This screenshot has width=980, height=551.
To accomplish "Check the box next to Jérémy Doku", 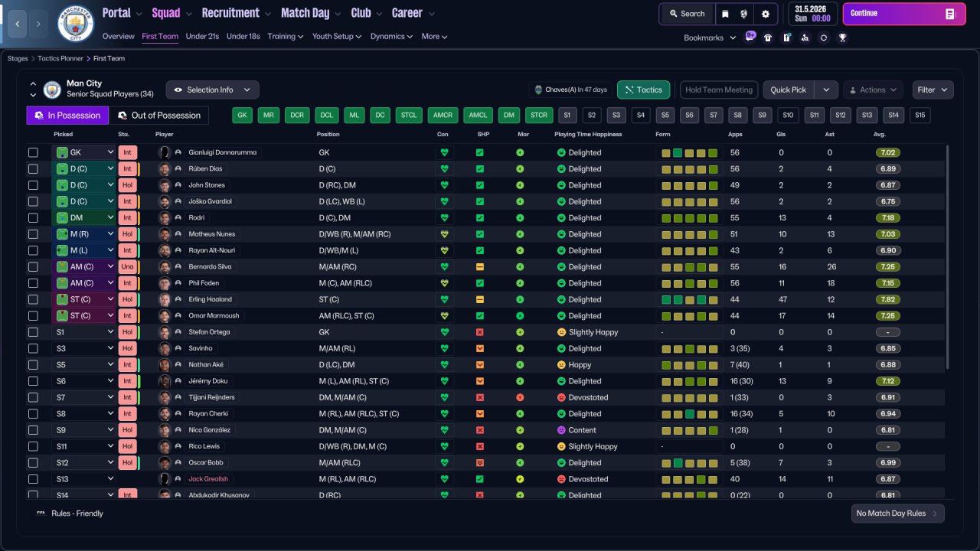I will click(33, 381).
